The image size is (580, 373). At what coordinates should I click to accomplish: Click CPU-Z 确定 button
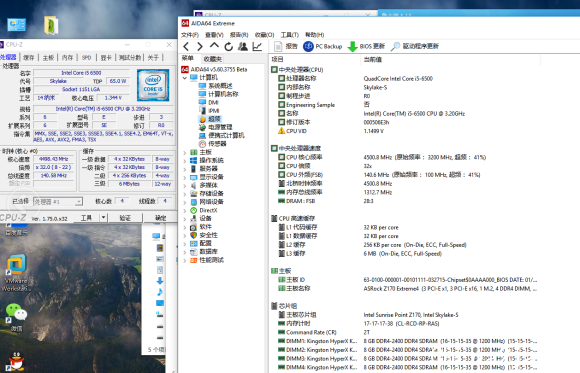[x=160, y=218]
